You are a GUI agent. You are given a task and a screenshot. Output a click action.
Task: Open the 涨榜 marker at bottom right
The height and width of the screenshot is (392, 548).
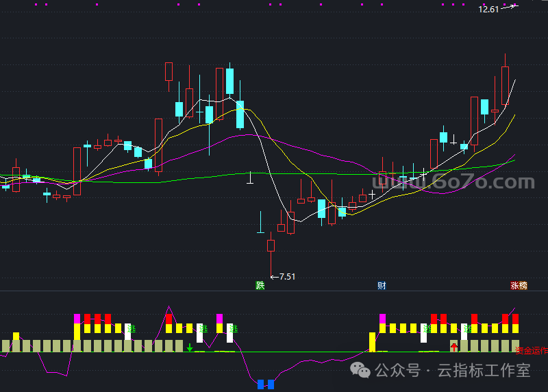[x=519, y=286]
